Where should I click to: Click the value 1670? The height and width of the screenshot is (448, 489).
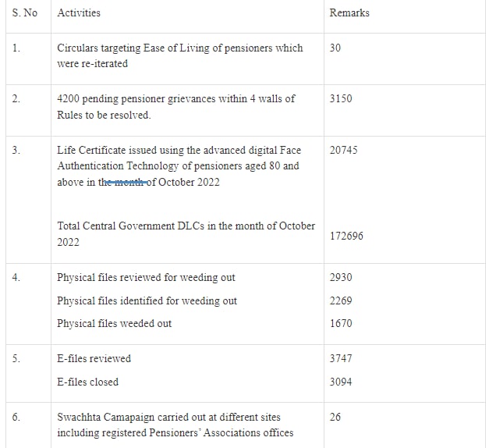[341, 324]
